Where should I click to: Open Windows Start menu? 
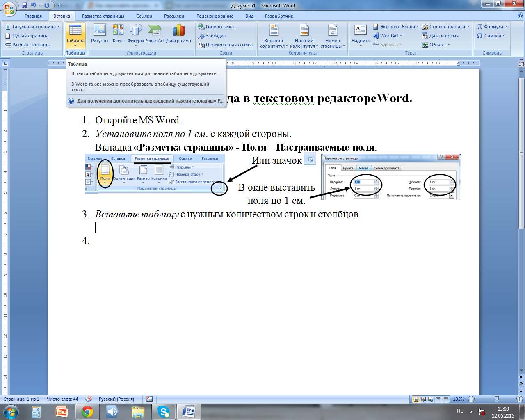click(x=11, y=412)
